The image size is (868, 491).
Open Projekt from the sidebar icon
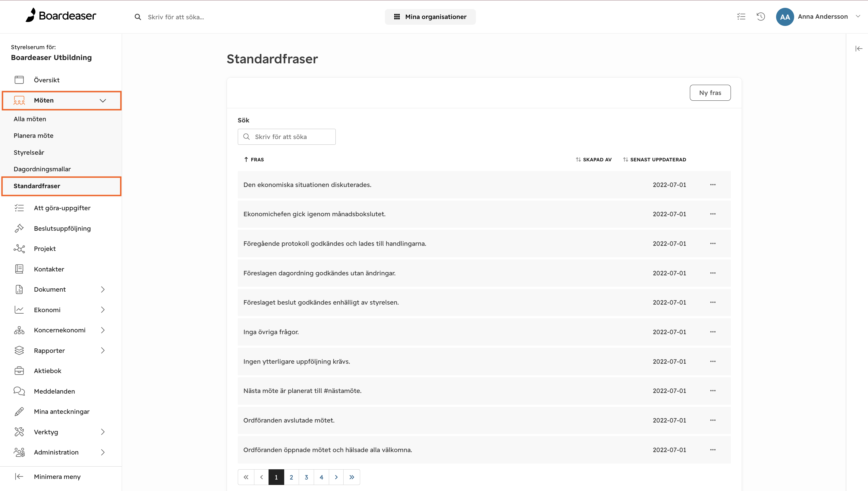19,249
